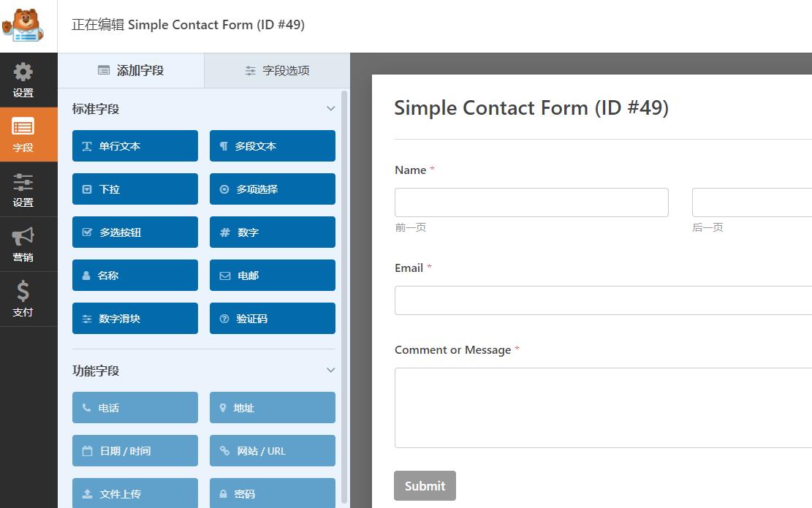
Task: Click the gray Submit button
Action: coord(425,486)
